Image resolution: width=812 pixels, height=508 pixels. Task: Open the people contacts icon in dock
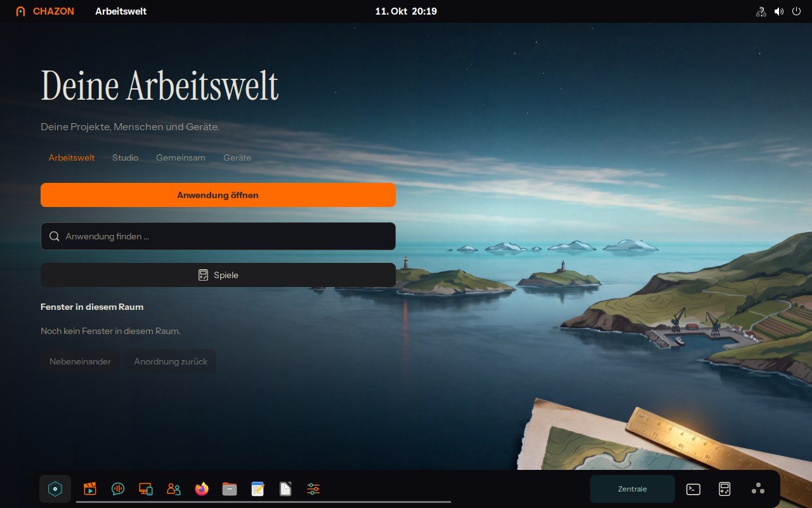pos(174,489)
